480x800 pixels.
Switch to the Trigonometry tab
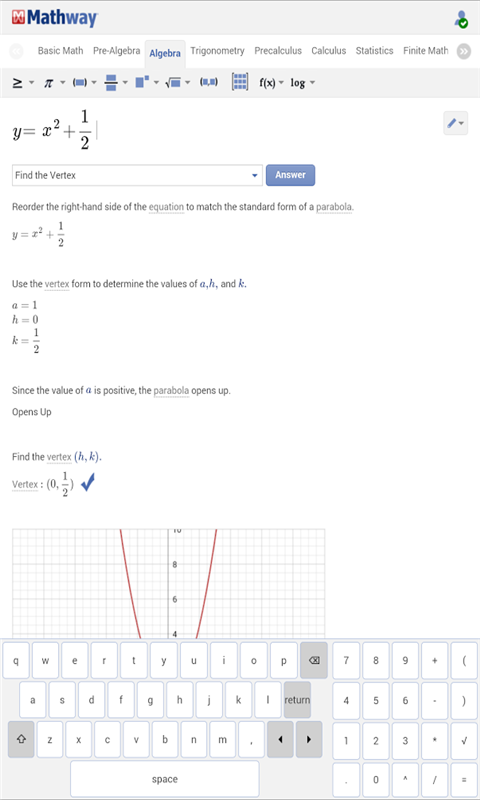coord(217,51)
